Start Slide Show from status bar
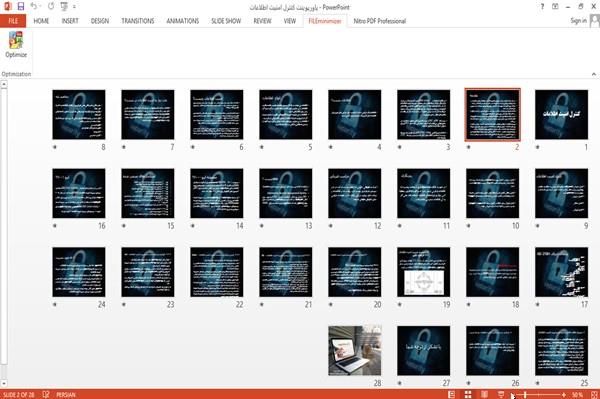The width and height of the screenshot is (600, 399). click(x=501, y=394)
